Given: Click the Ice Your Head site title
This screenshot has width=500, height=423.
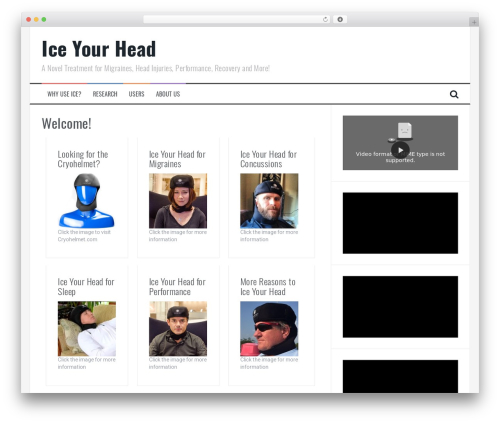Looking at the screenshot, I should [x=99, y=49].
